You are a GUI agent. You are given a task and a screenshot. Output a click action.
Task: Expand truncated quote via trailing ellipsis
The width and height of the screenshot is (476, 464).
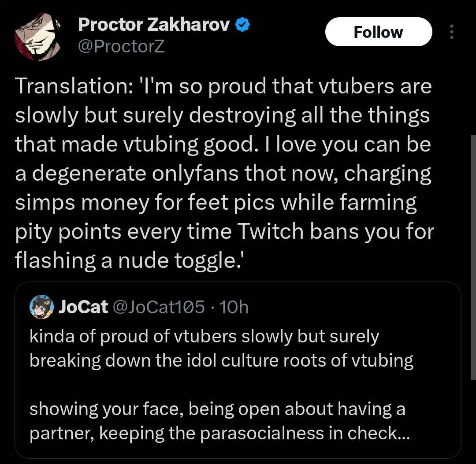point(403,434)
